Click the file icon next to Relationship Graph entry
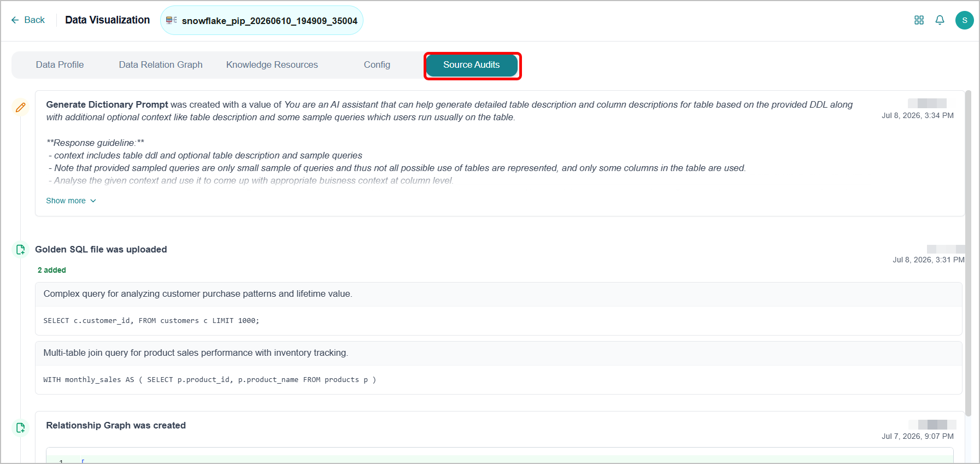This screenshot has height=464, width=980. 20,427
